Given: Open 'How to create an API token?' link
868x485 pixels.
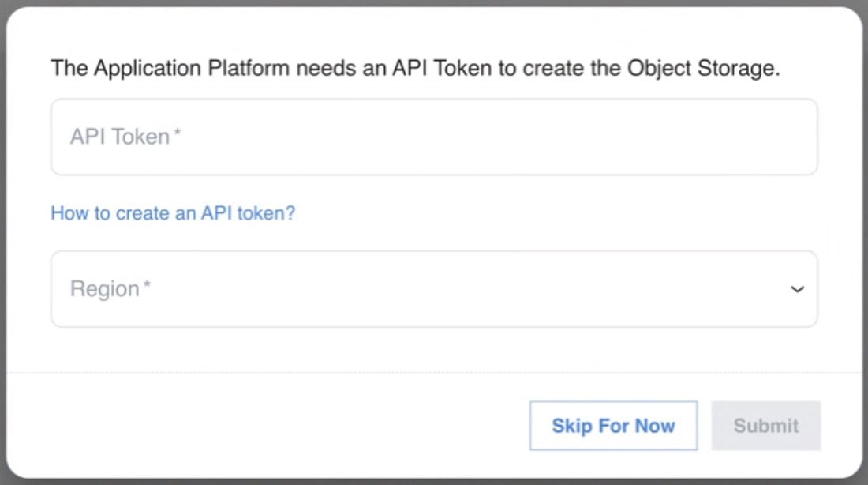Looking at the screenshot, I should [x=173, y=213].
